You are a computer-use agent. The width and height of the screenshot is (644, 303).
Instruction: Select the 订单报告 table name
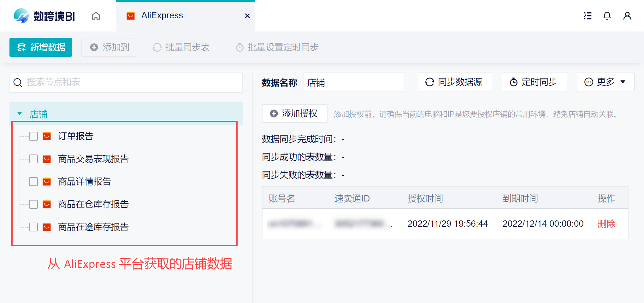(x=76, y=136)
